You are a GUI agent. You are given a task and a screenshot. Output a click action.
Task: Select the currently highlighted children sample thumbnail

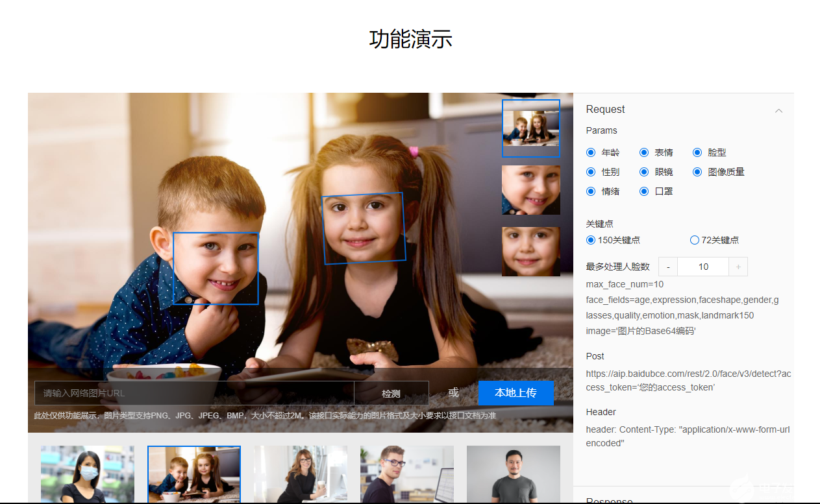pos(193,474)
